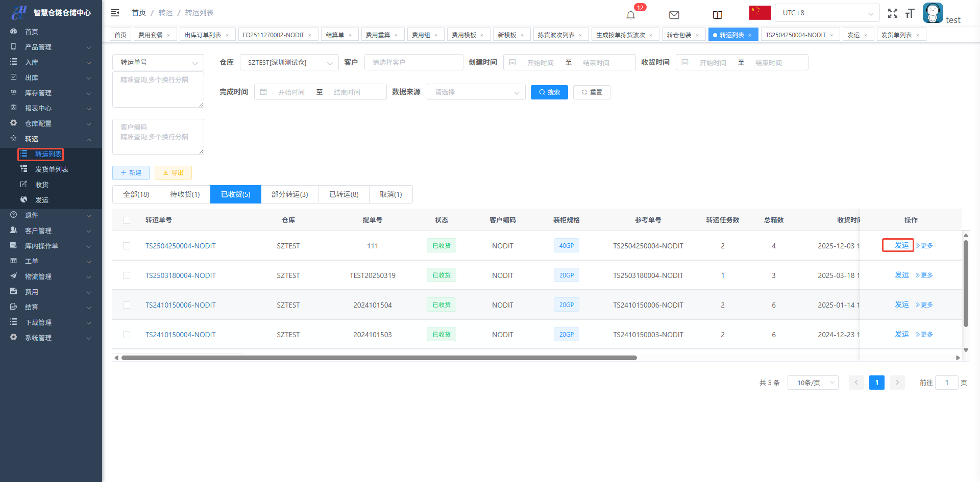Click the 搜索 search button
The image size is (980, 482).
[x=549, y=92]
